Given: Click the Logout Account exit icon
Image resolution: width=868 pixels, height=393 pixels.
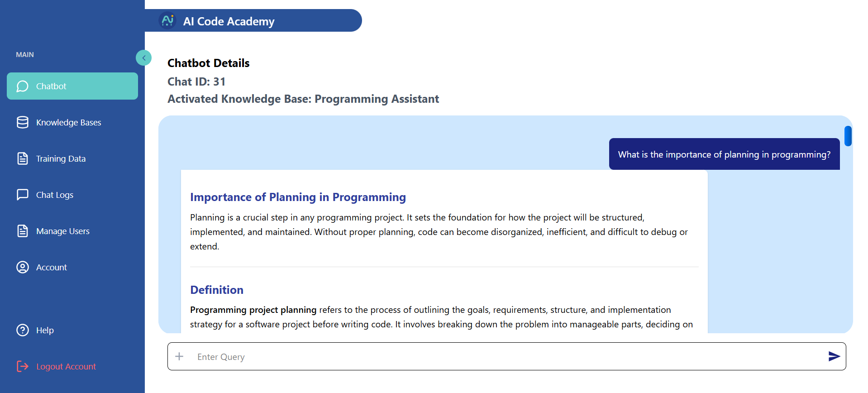Looking at the screenshot, I should 22,366.
